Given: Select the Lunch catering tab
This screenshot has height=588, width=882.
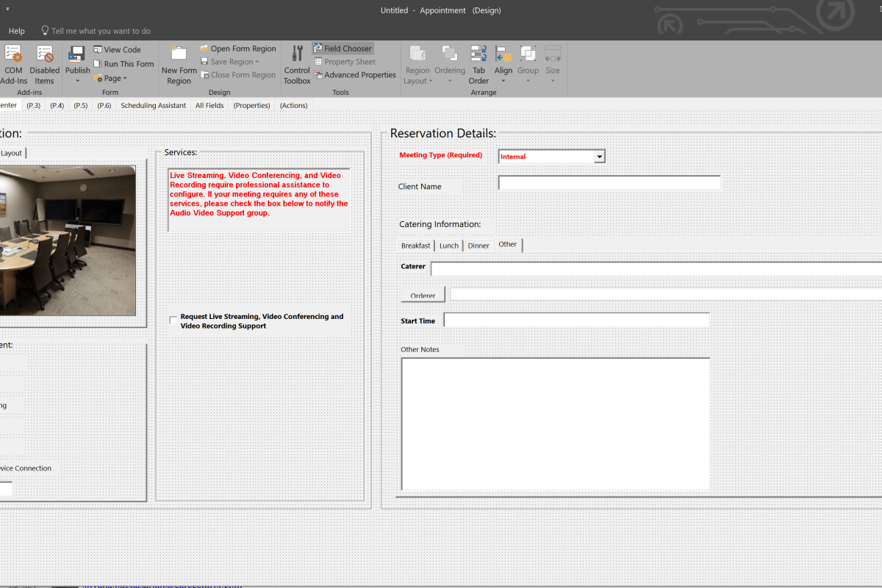Looking at the screenshot, I should [448, 245].
